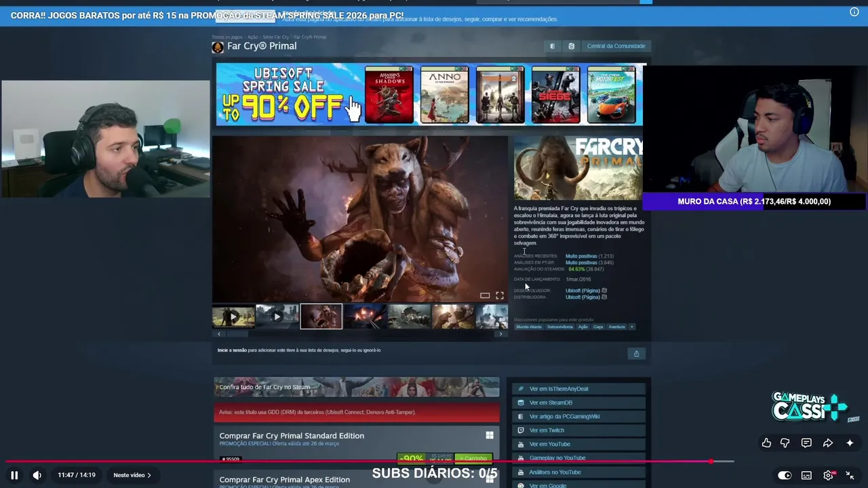
Task: Exit fullscreen mode
Action: coord(850,475)
